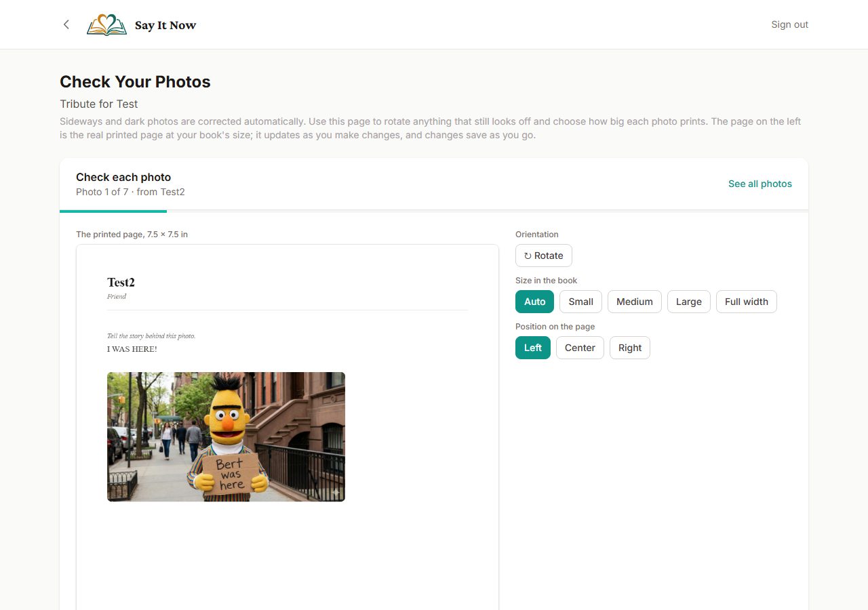Position the photo Left on page
This screenshot has width=868, height=610.
pyautogui.click(x=533, y=348)
